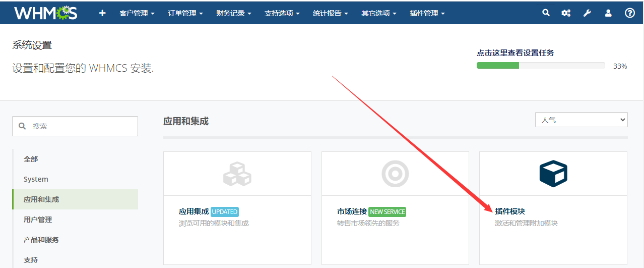
Task: Select System category in sidebar
Action: click(75, 179)
